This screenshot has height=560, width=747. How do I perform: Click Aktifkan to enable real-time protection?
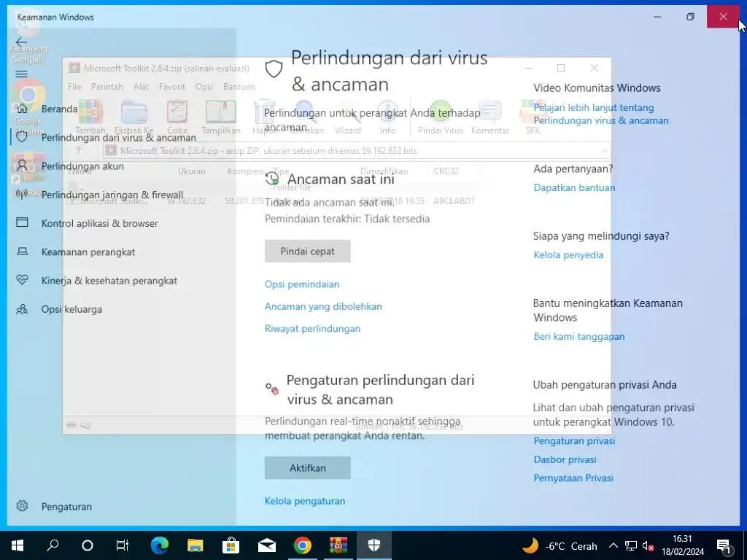[307, 467]
